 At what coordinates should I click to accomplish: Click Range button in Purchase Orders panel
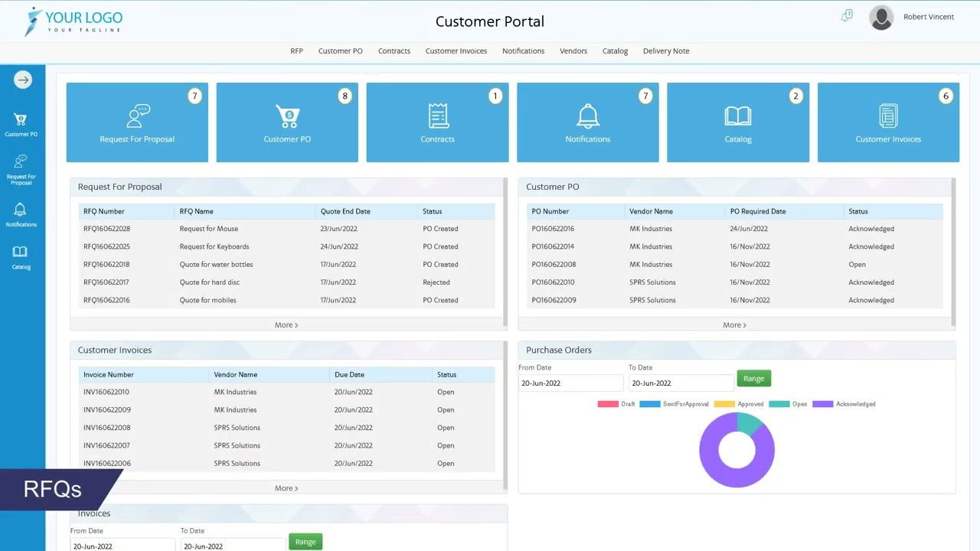[x=754, y=379]
